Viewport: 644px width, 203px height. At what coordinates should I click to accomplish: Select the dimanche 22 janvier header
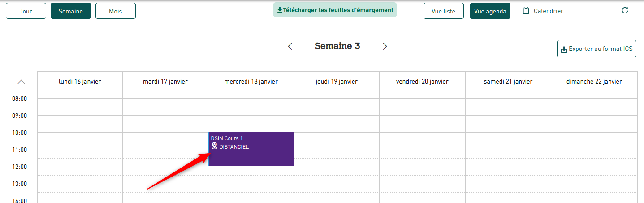[594, 81]
